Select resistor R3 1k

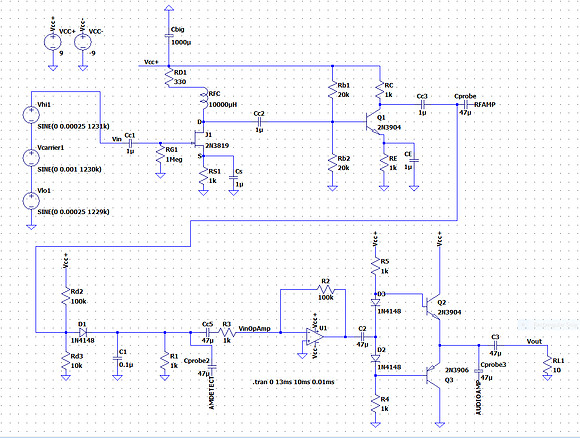[226, 332]
